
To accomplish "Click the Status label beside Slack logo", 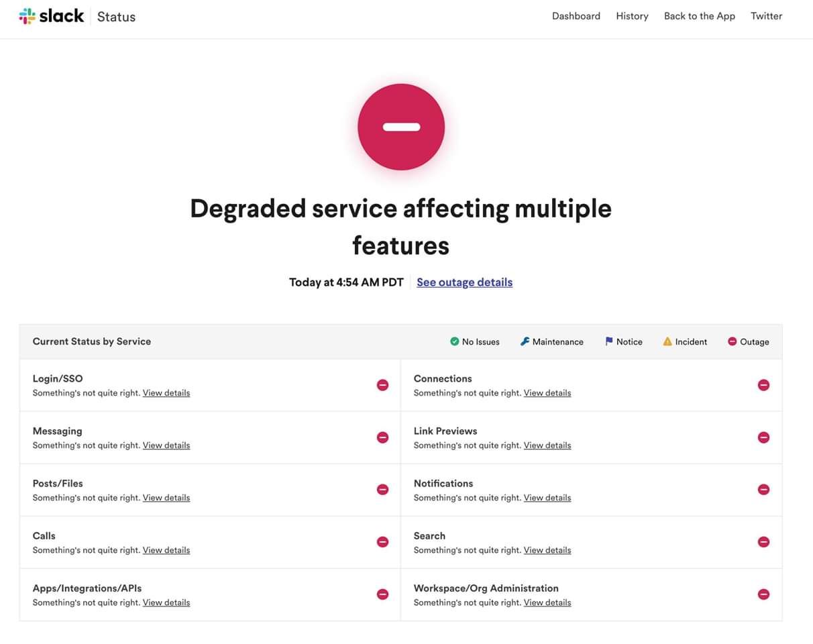I will point(116,17).
